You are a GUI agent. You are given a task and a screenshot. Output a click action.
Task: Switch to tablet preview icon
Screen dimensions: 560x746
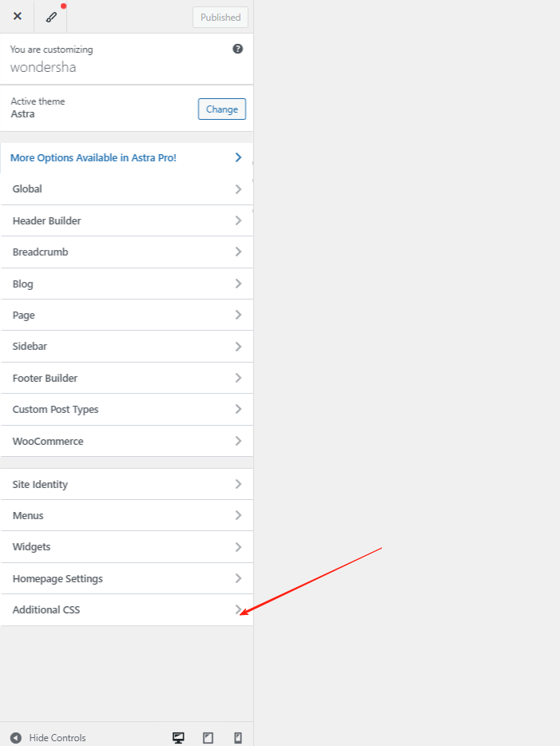point(209,737)
